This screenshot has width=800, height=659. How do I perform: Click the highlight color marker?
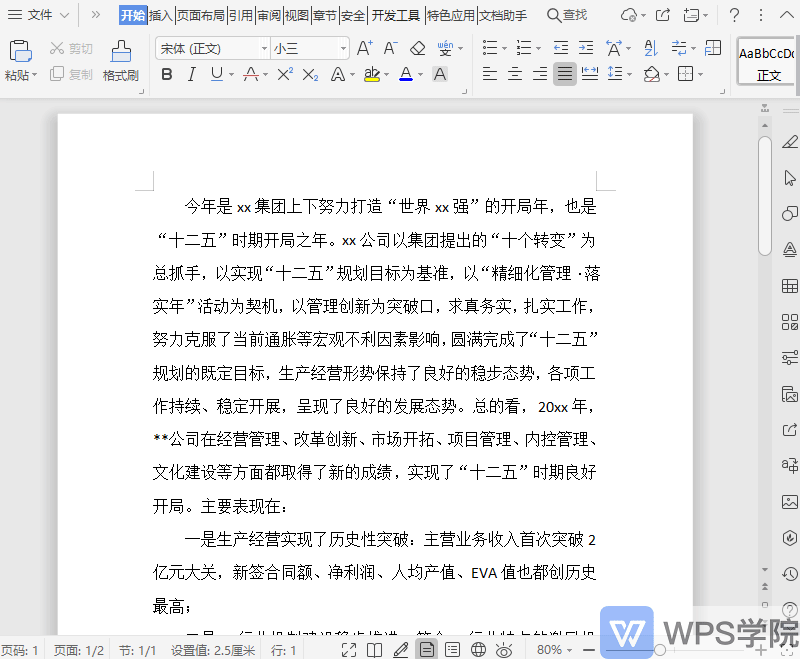(x=371, y=74)
